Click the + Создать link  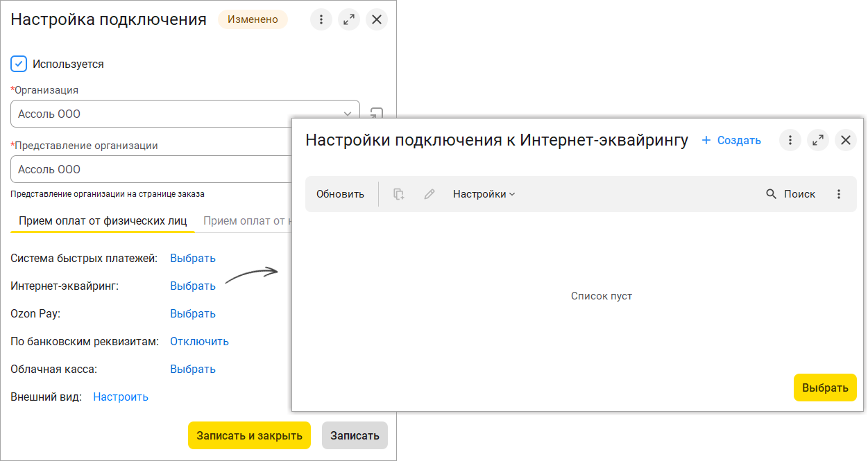pos(731,140)
